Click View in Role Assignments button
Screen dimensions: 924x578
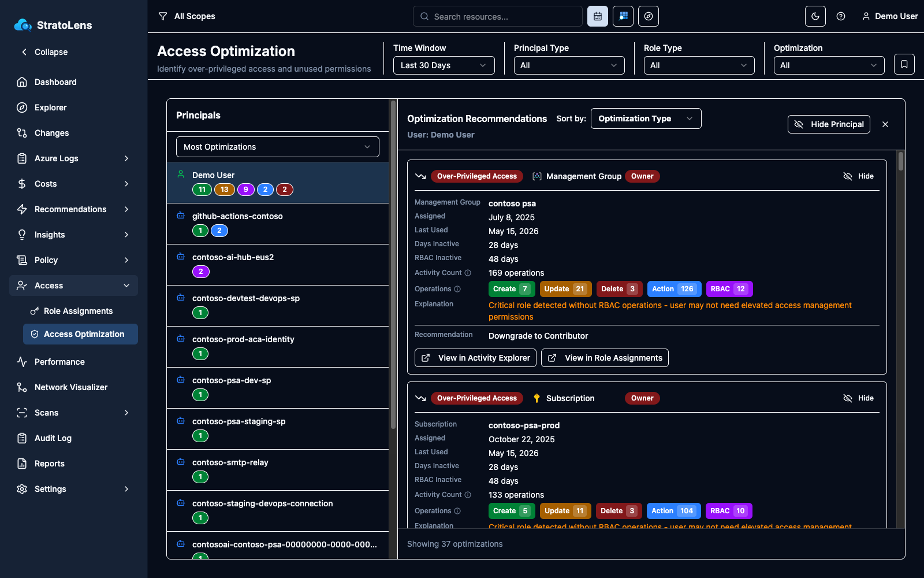(605, 358)
